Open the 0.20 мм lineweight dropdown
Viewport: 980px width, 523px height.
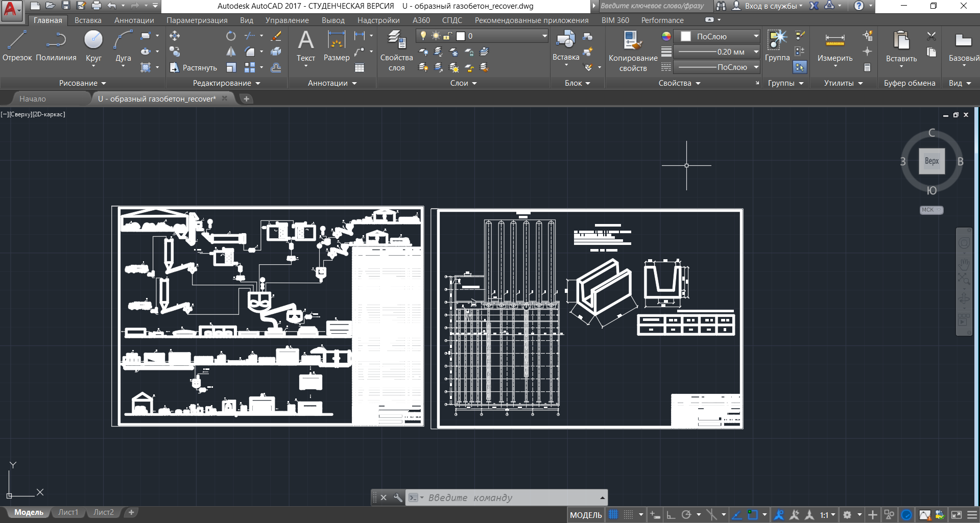(717, 52)
